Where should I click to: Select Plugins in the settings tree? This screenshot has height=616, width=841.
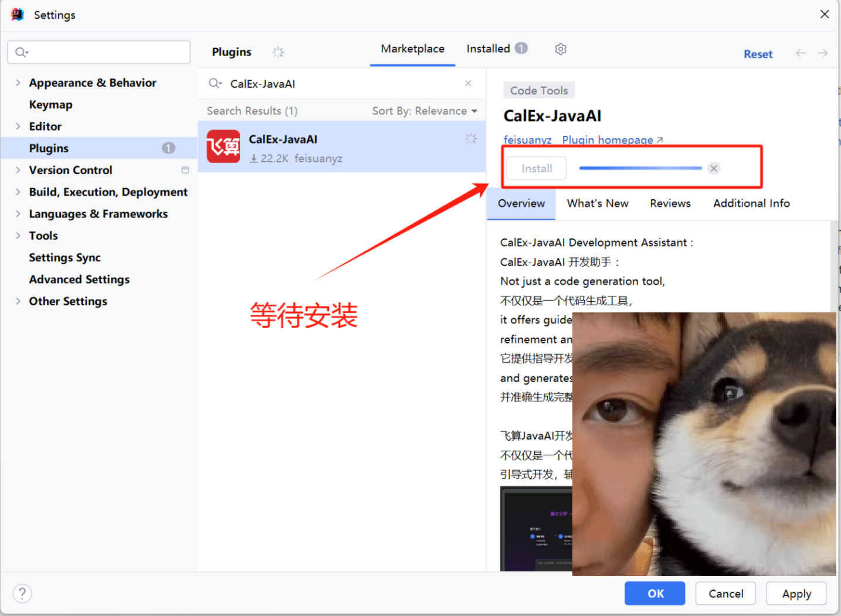click(x=99, y=148)
